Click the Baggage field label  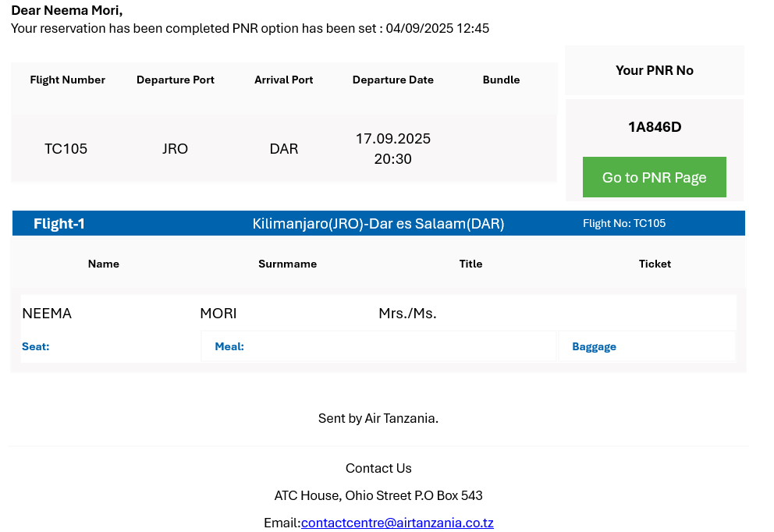click(x=594, y=346)
